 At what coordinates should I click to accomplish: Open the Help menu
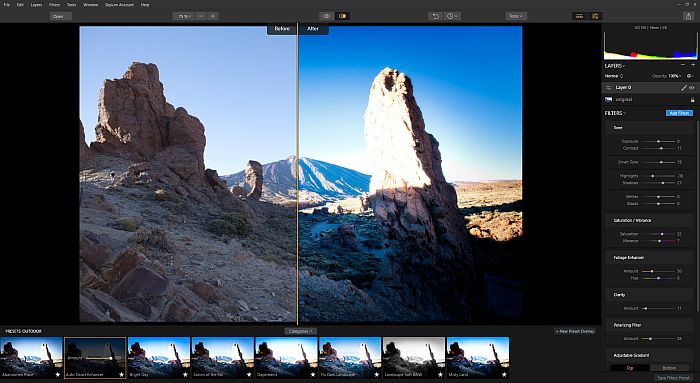[145, 4]
